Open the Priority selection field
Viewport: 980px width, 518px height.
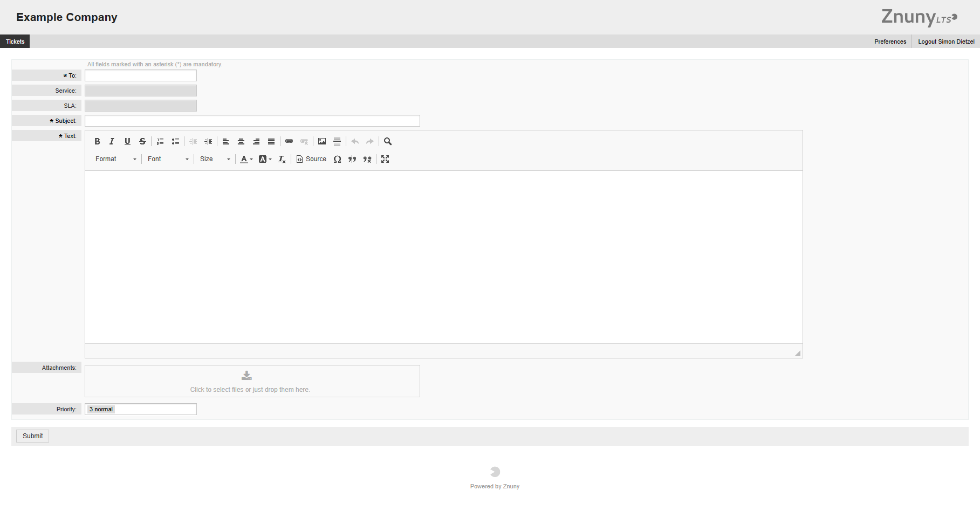[141, 410]
